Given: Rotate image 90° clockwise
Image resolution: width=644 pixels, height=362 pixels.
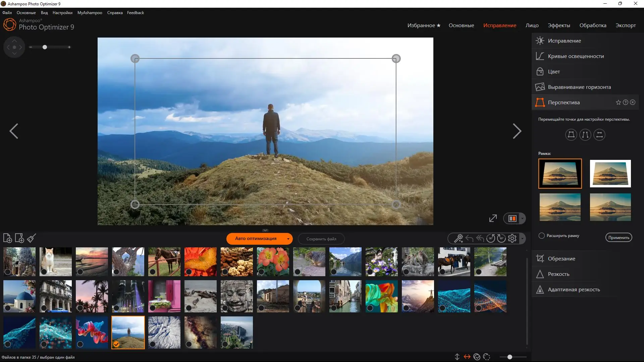Looking at the screenshot, I should pos(501,238).
